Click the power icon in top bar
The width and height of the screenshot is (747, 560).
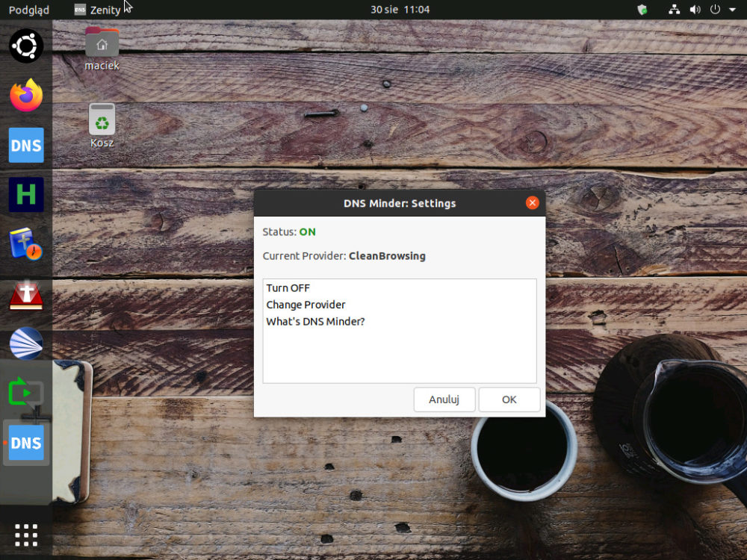(715, 10)
